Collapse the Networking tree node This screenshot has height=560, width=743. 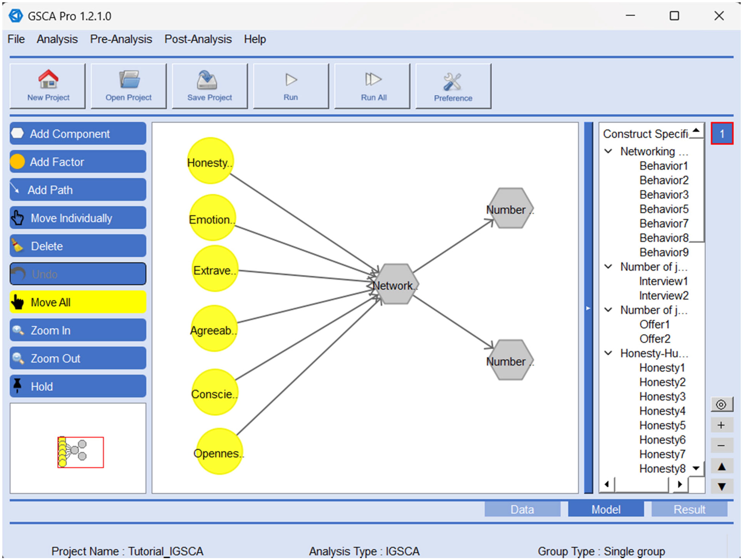[x=608, y=151]
